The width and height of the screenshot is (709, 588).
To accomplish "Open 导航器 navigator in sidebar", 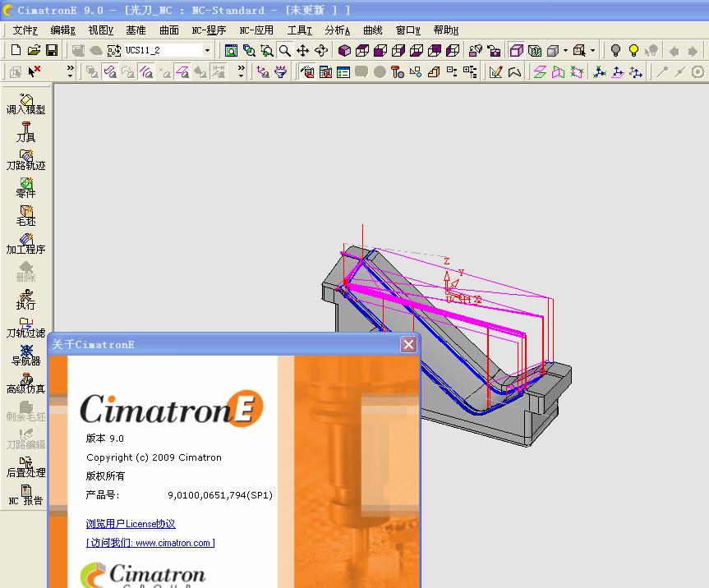I will pos(25,356).
